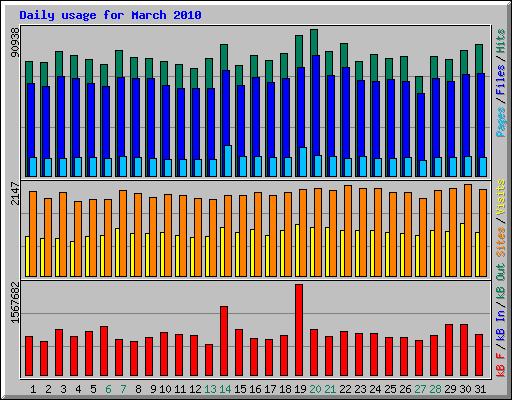Click the orange Visits bar for day 22
512x400 pixels.
point(348,231)
